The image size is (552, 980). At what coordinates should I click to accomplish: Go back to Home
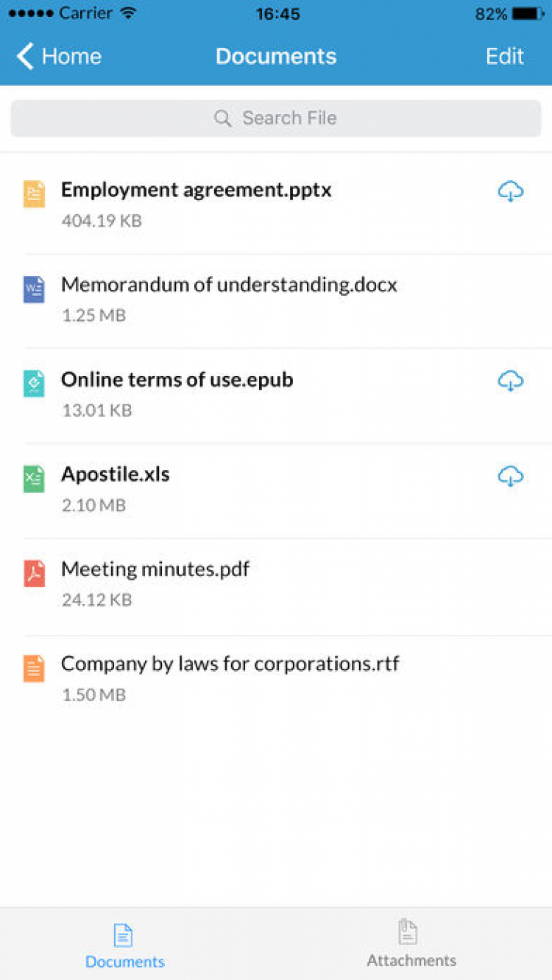59,57
